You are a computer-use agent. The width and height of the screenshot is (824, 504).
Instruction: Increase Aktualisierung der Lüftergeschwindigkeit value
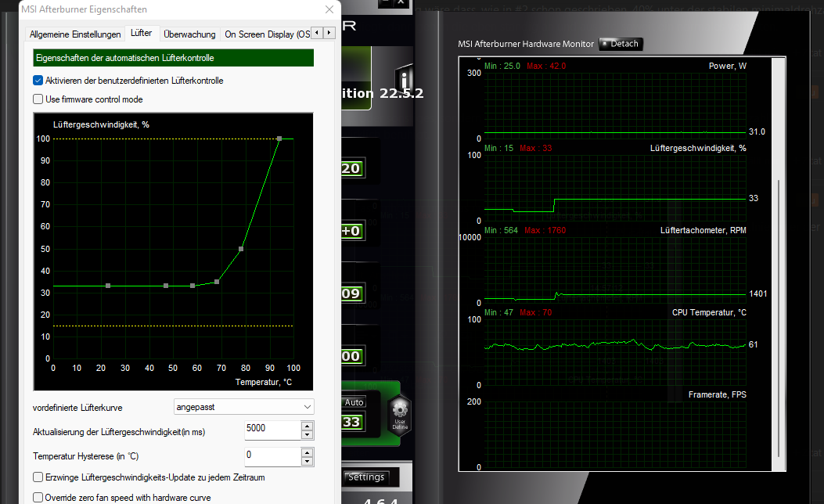pos(308,426)
